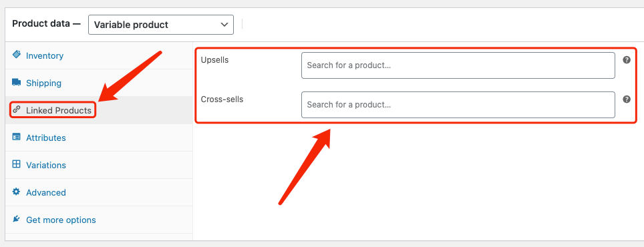The height and width of the screenshot is (247, 644).
Task: Focus the Upsells product search field
Action: tap(458, 65)
